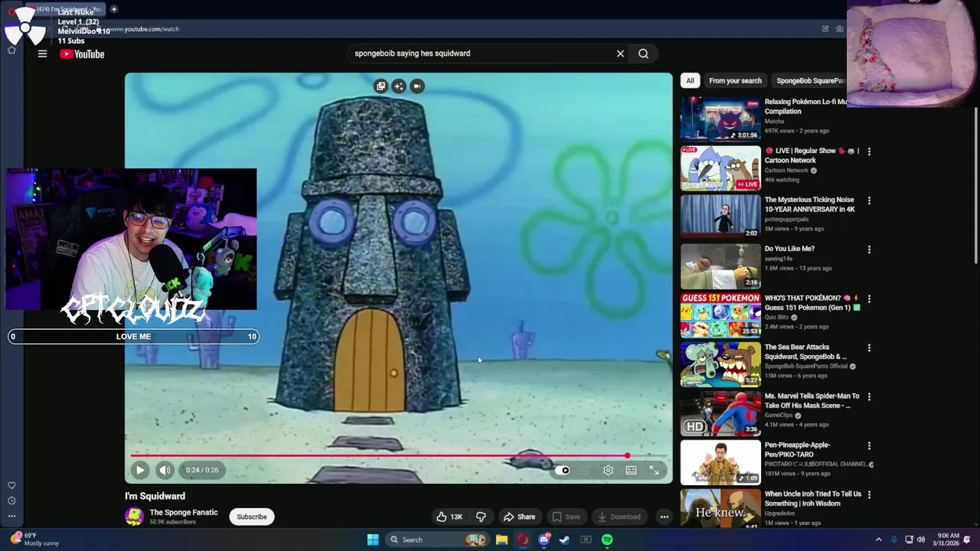Open Steam from the taskbar
The width and height of the screenshot is (980, 551).
point(565,540)
